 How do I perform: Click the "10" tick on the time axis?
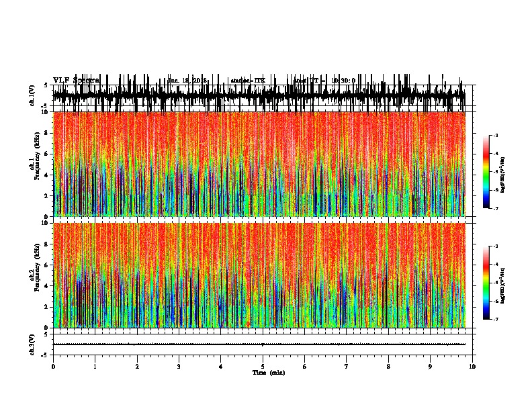point(472,367)
